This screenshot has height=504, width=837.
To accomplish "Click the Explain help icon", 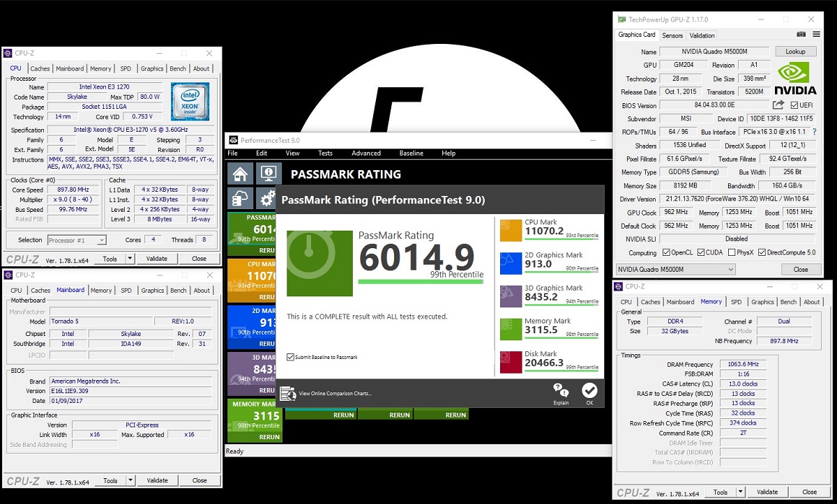I will coord(561,391).
